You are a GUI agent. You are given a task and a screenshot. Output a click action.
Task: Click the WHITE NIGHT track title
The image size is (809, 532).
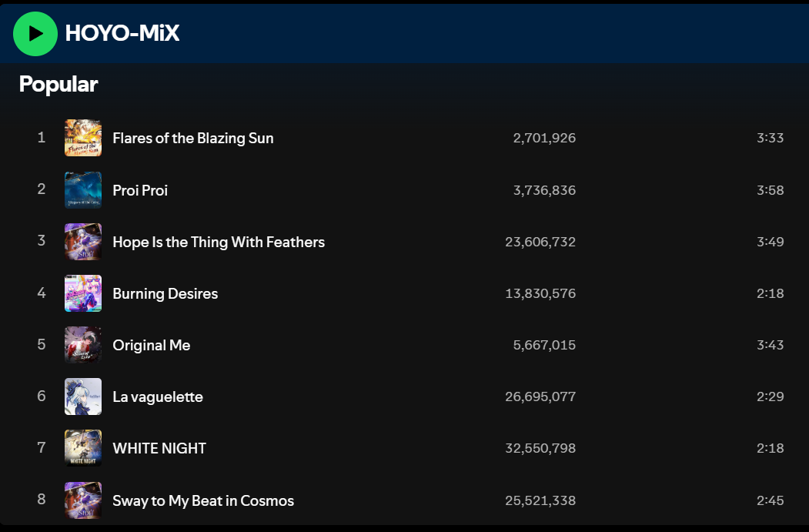159,448
